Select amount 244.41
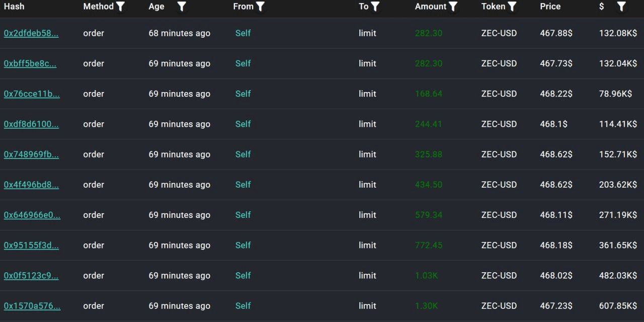 click(429, 124)
